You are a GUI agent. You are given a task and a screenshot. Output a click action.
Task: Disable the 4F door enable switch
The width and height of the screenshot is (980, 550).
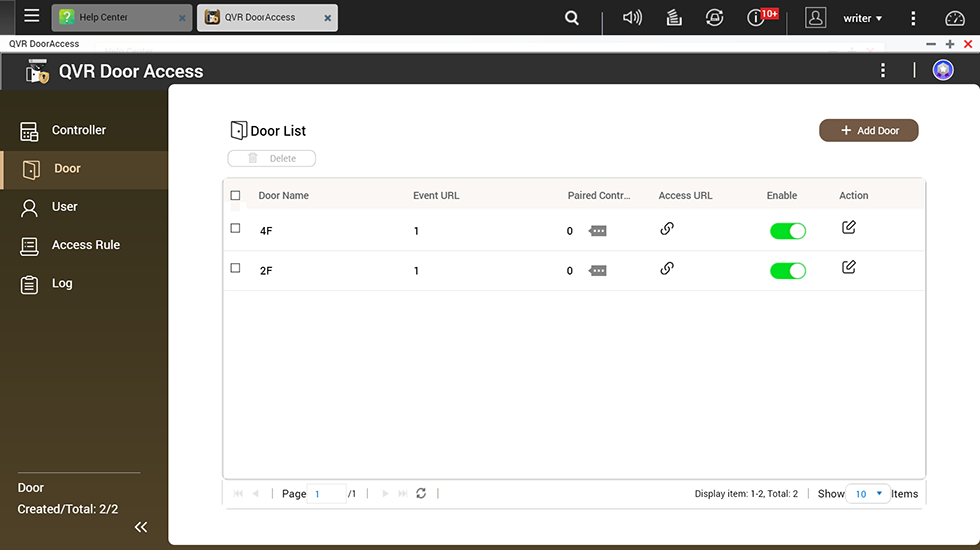click(x=787, y=231)
